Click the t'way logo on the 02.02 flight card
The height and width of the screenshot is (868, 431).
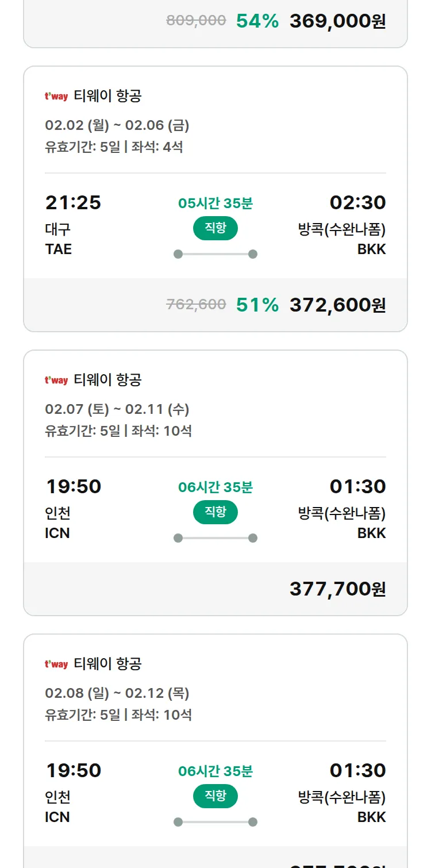tap(56, 96)
